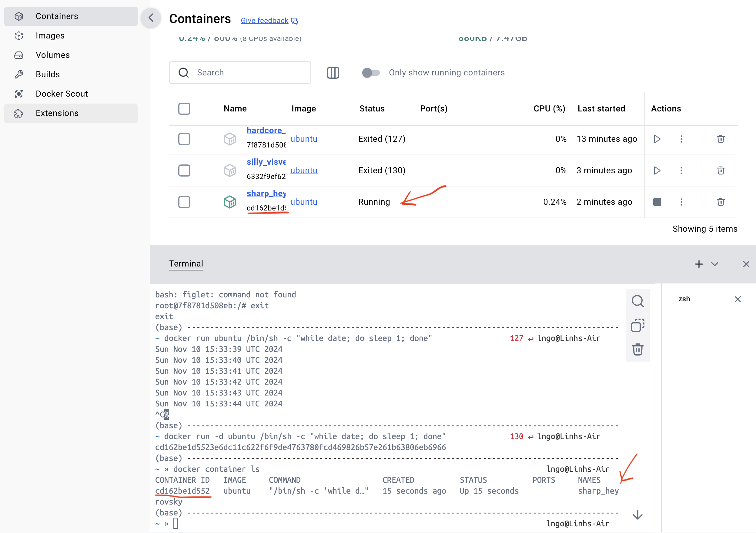Check the select-all containers checkbox

click(184, 109)
